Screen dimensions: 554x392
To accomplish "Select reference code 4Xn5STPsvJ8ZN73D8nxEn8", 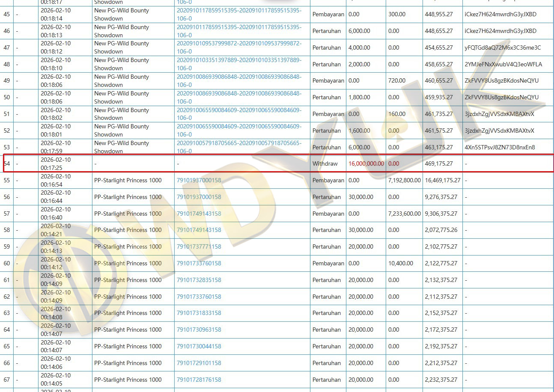I will coord(500,147).
